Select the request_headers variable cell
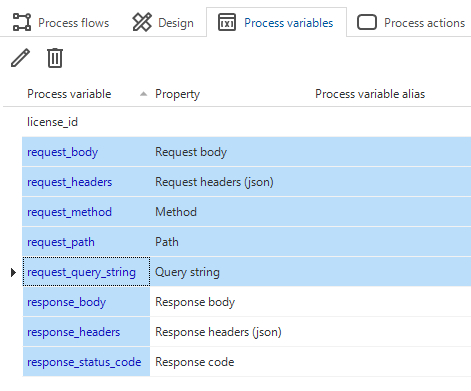 point(86,182)
